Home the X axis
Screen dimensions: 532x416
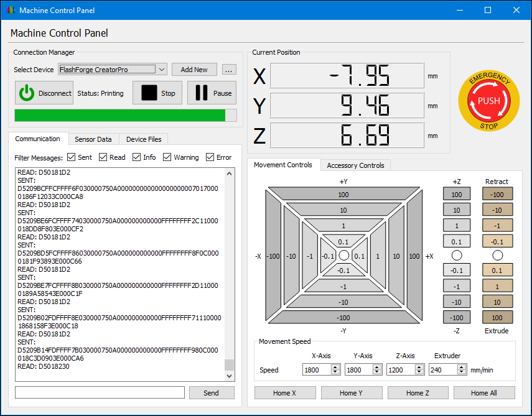(284, 392)
